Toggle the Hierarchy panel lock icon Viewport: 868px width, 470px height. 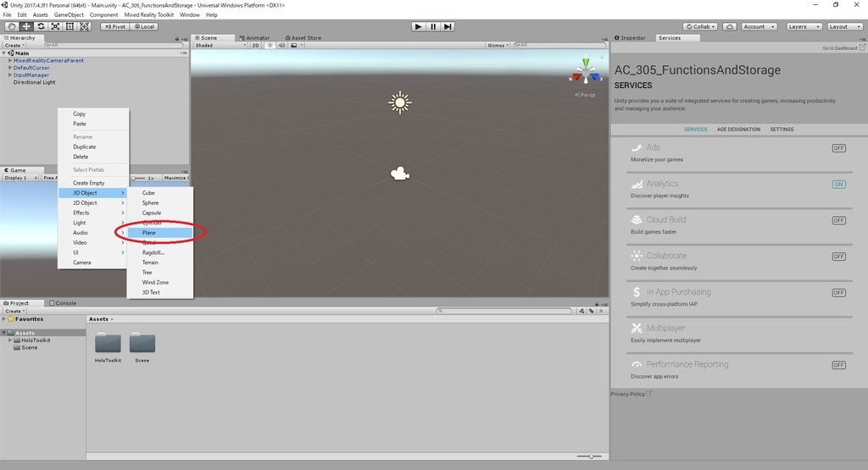(x=177, y=38)
